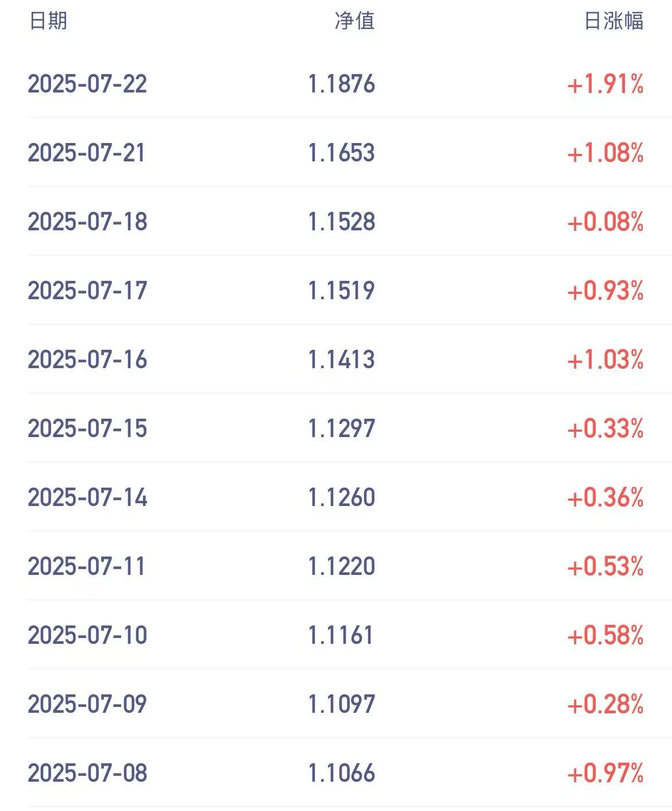672x811 pixels.
Task: Select the +1.03% daily change
Action: coord(605,360)
